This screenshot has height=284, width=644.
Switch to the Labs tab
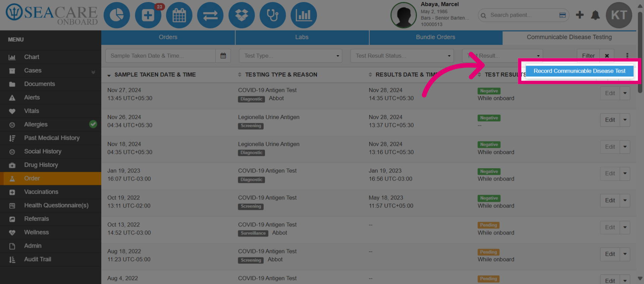[x=302, y=37]
